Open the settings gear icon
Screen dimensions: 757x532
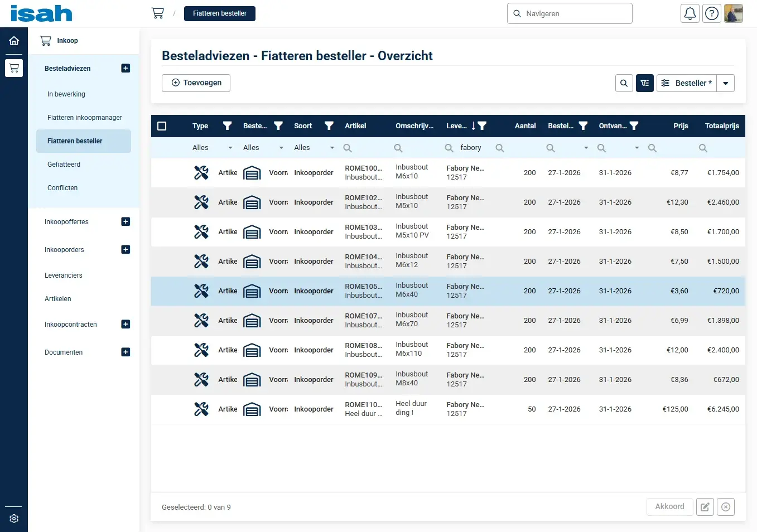(14, 519)
